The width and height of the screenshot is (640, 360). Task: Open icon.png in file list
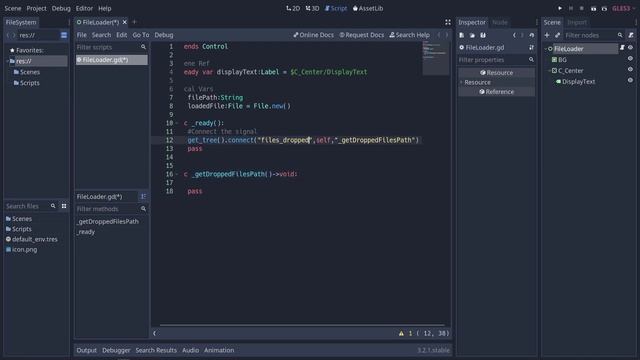(x=21, y=249)
